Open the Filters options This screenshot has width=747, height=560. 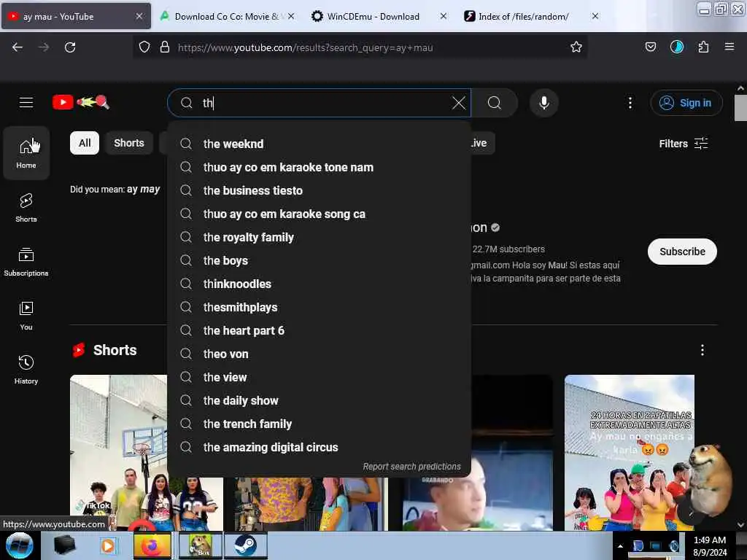point(684,144)
